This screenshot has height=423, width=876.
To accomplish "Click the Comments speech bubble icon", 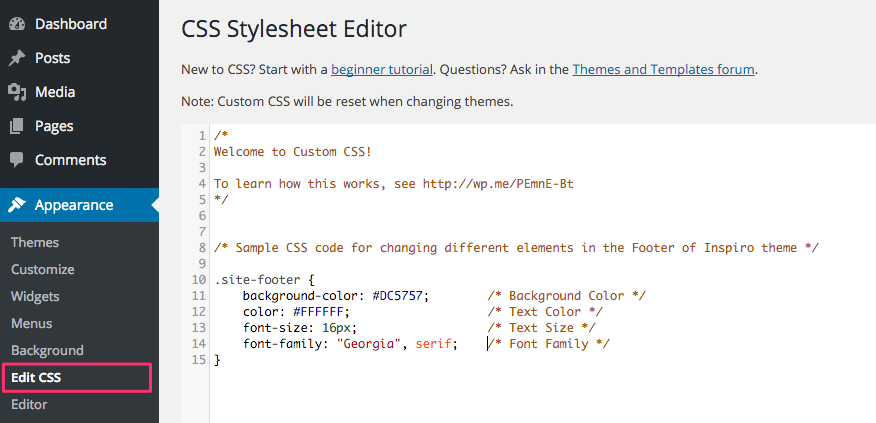I will pyautogui.click(x=17, y=160).
